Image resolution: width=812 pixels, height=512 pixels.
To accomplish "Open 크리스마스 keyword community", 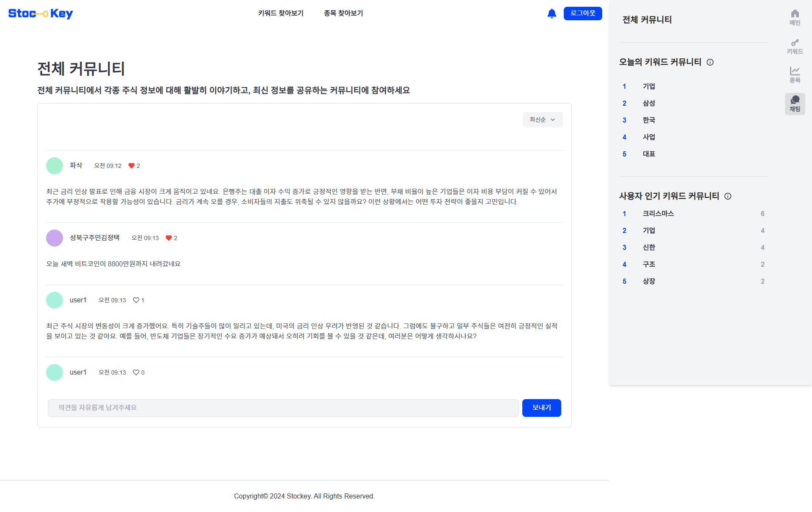I will tap(658, 214).
